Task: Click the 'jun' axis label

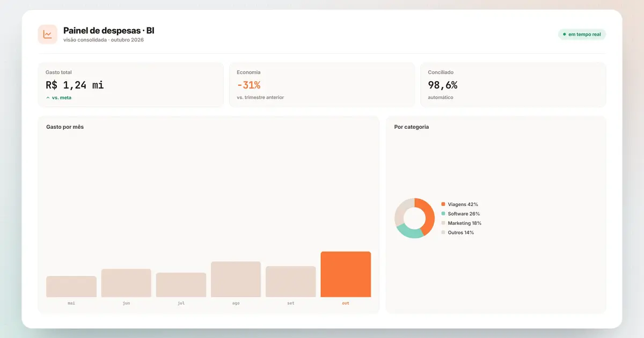Action: [x=126, y=303]
